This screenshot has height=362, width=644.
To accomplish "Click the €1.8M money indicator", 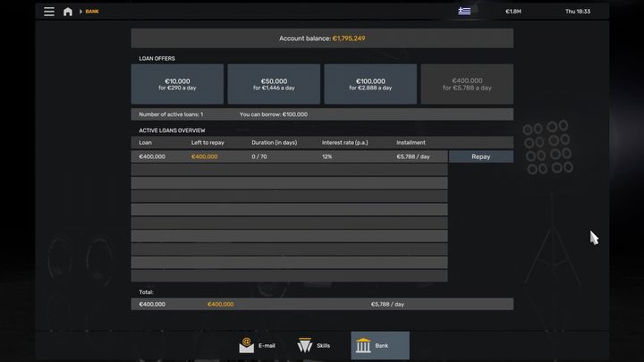I will (513, 12).
